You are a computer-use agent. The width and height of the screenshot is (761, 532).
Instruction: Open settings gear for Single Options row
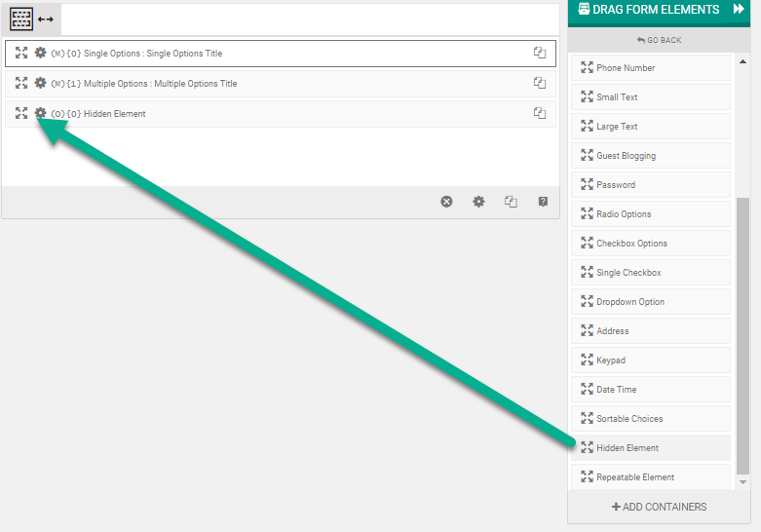click(x=40, y=53)
